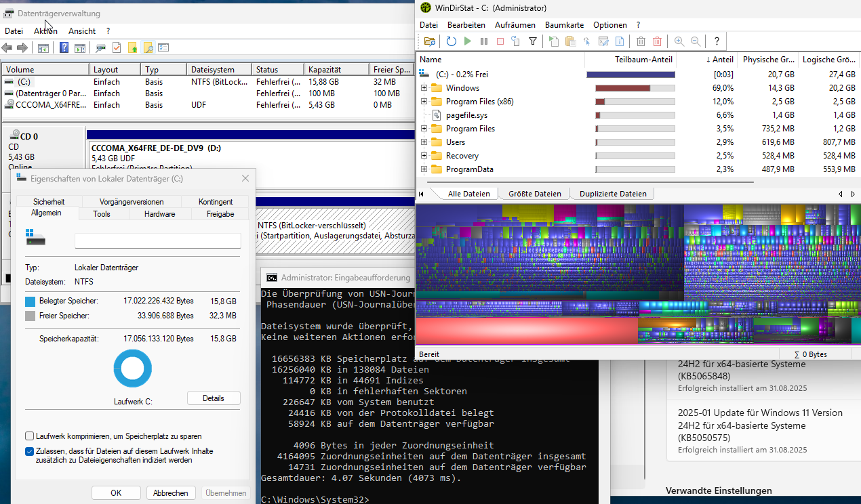Image resolution: width=861 pixels, height=504 pixels.
Task: Click the Details button under Laufwerk C:
Action: (x=214, y=398)
